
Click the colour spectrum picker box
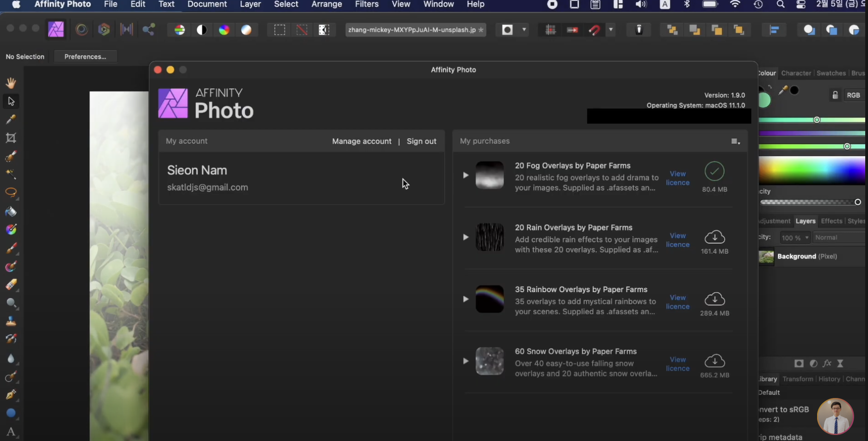point(812,171)
